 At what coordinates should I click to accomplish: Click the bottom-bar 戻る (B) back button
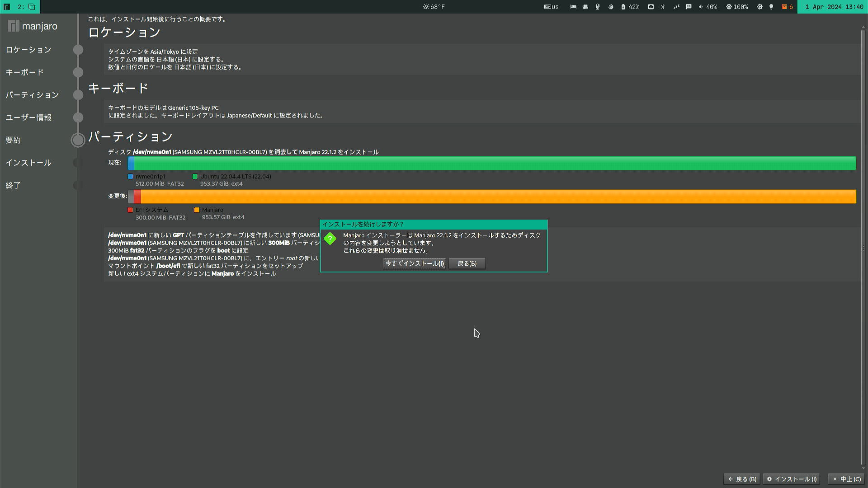[x=742, y=479]
